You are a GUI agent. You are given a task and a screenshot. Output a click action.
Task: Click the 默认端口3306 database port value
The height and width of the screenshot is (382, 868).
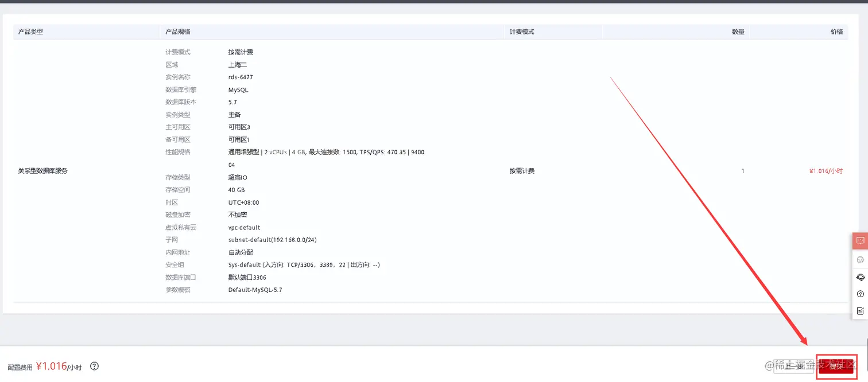[247, 278]
